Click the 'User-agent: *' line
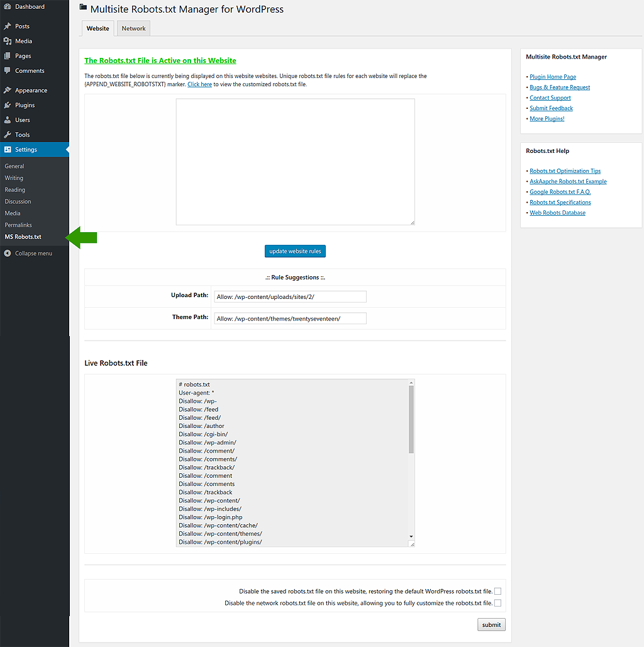Screen dimensions: 644x647 [x=196, y=393]
